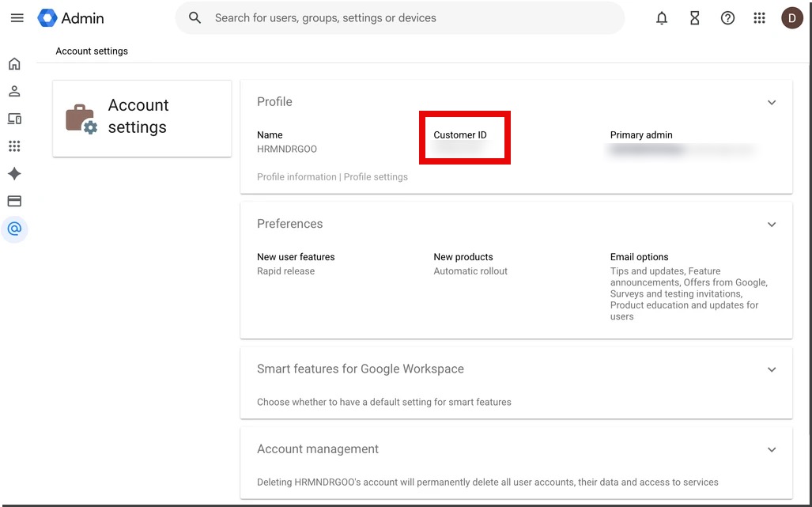Open the D account avatar

791,18
